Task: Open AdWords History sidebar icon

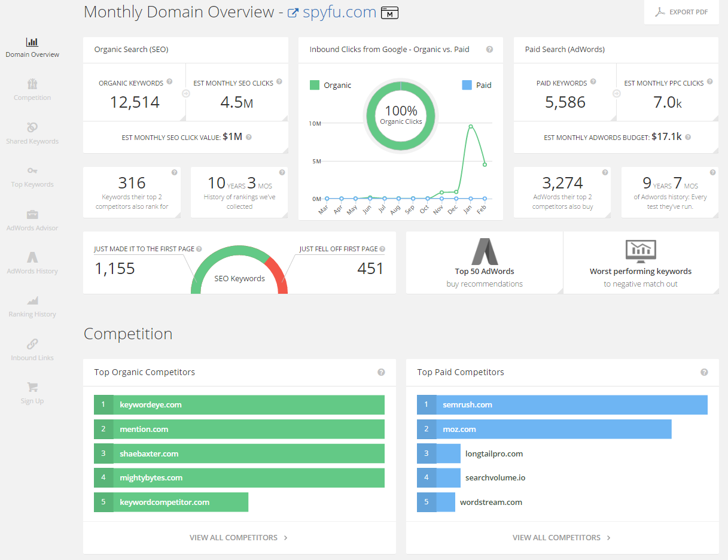Action: 32,257
